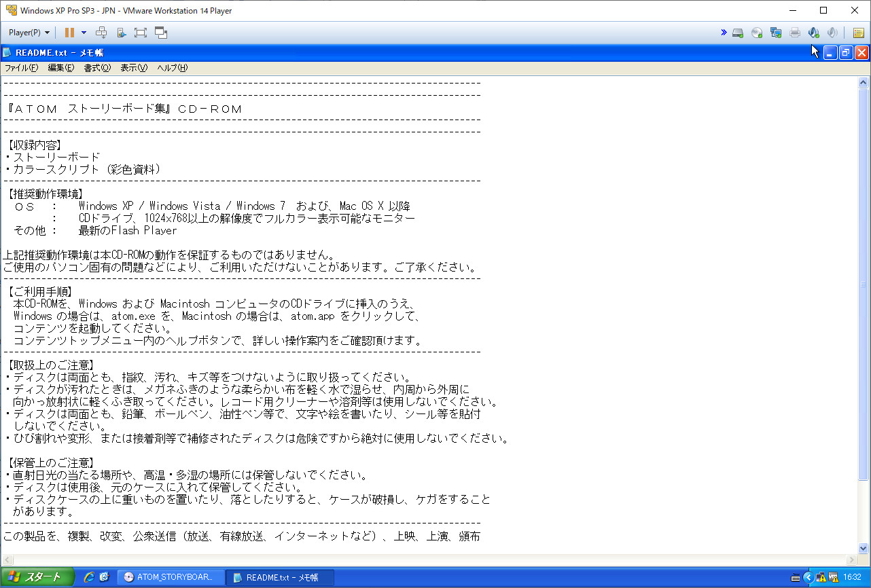Click the 【取扱上のご注意】 heading
871x588 pixels.
pos(52,365)
